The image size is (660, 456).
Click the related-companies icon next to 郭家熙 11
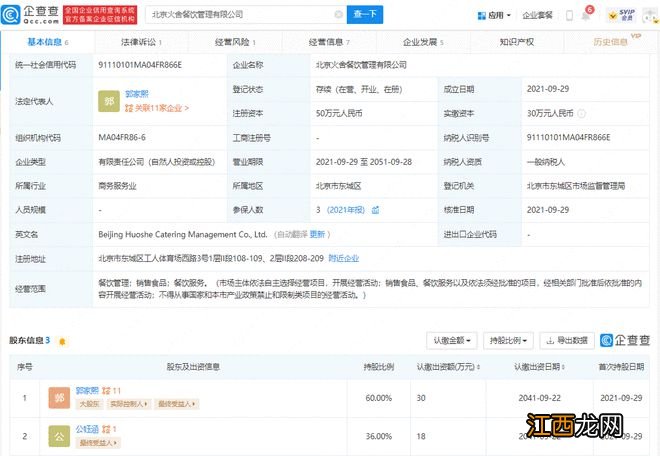(106, 391)
